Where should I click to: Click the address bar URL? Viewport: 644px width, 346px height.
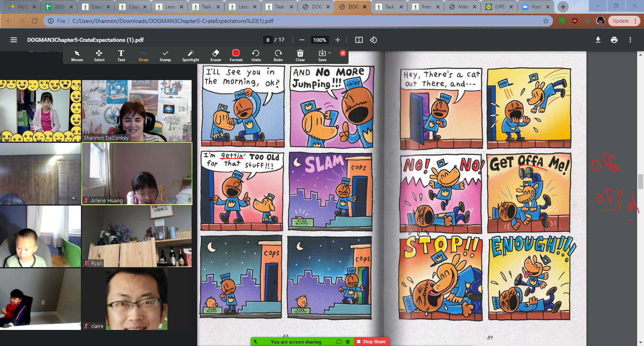173,21
